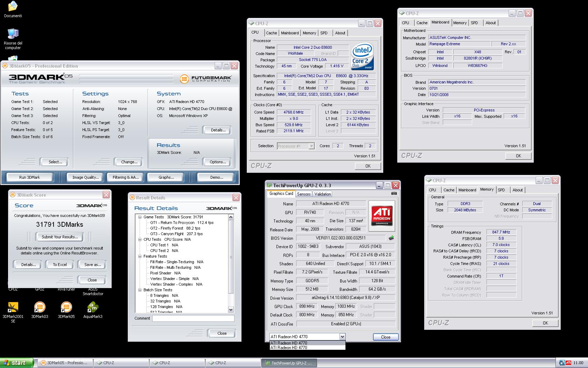
Task: Open the GPU selection dropdown in GPU-Z
Action: tap(342, 336)
